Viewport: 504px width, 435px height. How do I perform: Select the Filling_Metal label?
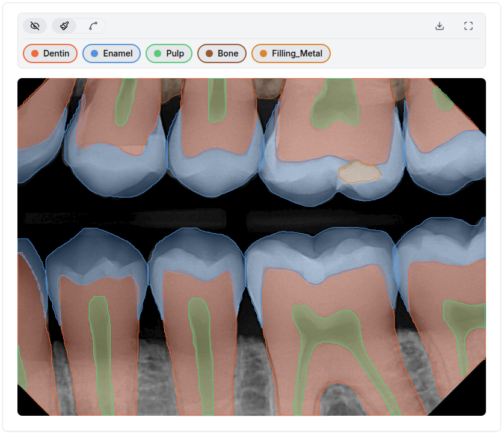tap(291, 53)
